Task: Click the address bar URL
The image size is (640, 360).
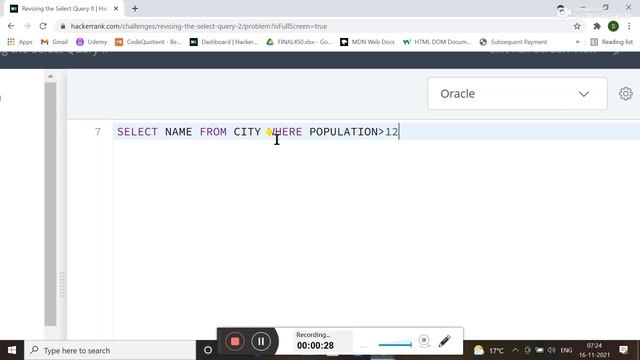Action: click(199, 26)
